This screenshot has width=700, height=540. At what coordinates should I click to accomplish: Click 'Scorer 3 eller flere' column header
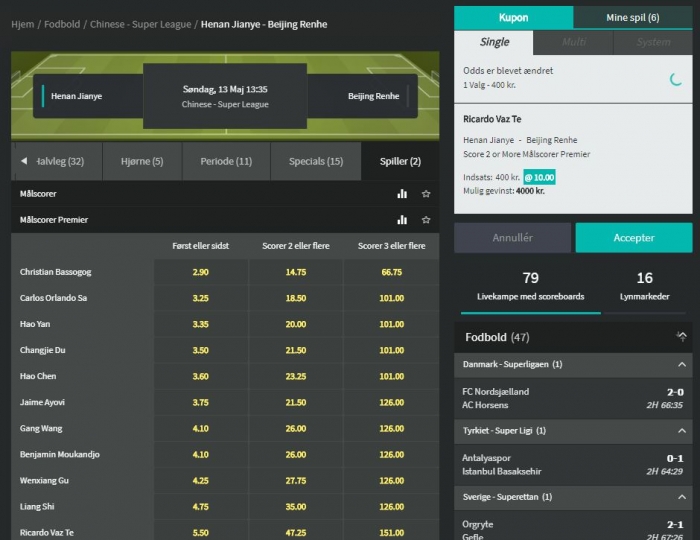tap(392, 246)
